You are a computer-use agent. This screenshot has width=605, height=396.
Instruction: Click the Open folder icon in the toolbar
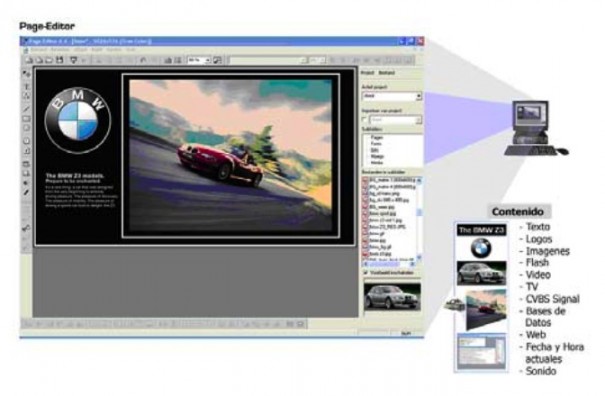tap(49, 60)
